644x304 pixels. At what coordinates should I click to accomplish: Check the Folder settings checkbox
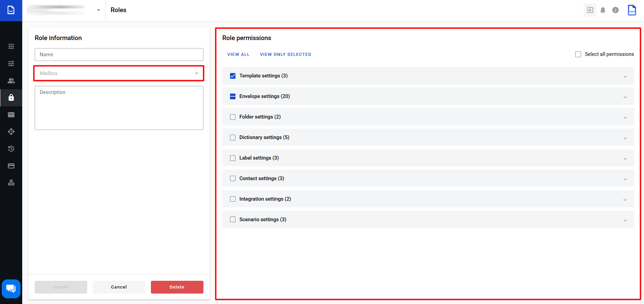[233, 117]
